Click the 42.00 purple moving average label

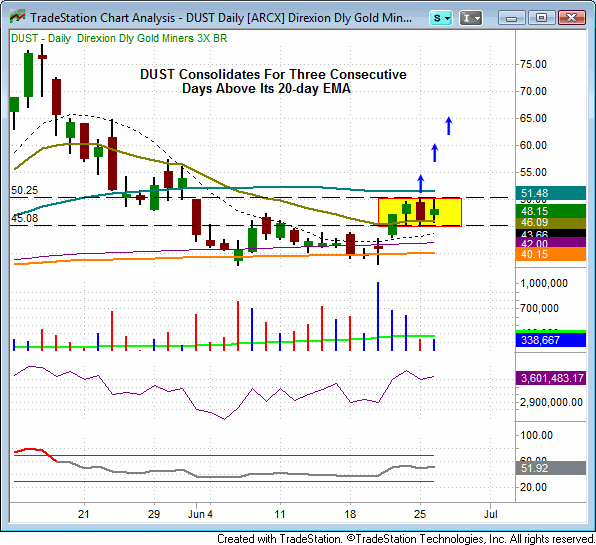coord(551,242)
